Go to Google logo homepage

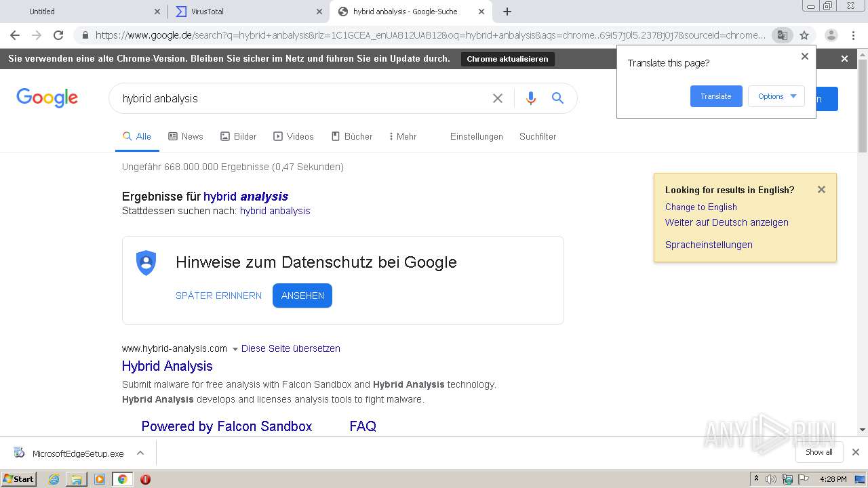47,98
